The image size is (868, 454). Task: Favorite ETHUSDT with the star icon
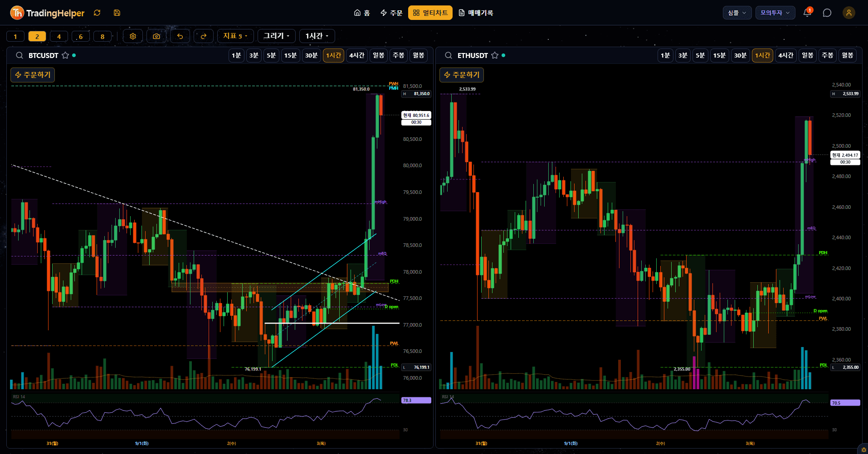tap(495, 55)
